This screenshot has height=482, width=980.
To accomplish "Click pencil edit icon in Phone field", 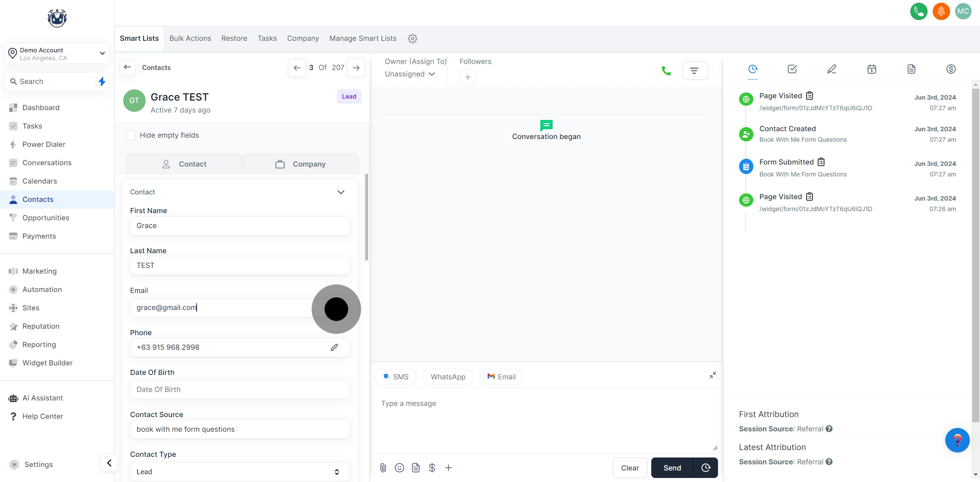I will click(334, 347).
